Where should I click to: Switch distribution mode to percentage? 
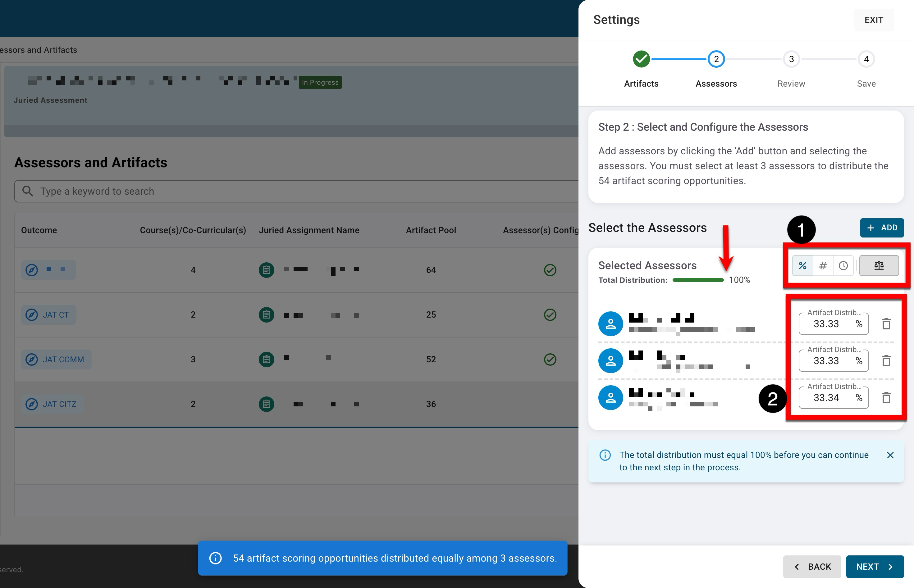pyautogui.click(x=802, y=265)
